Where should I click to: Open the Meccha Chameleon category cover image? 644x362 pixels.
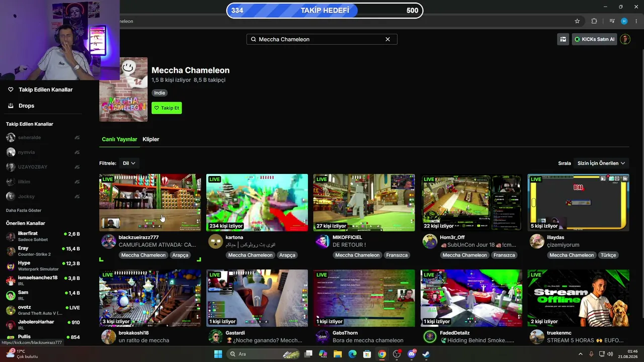point(123,89)
